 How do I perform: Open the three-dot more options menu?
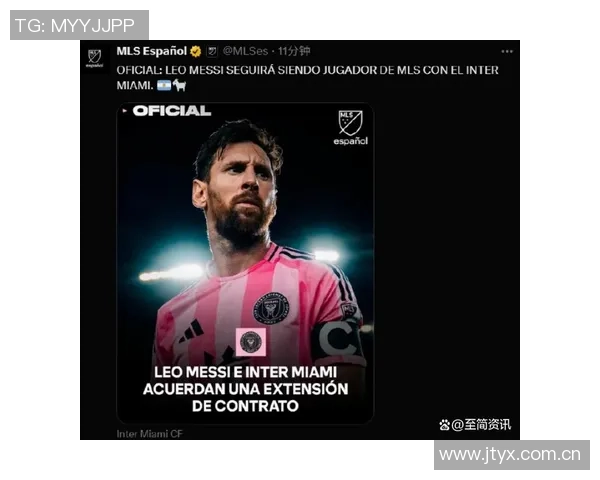click(507, 51)
